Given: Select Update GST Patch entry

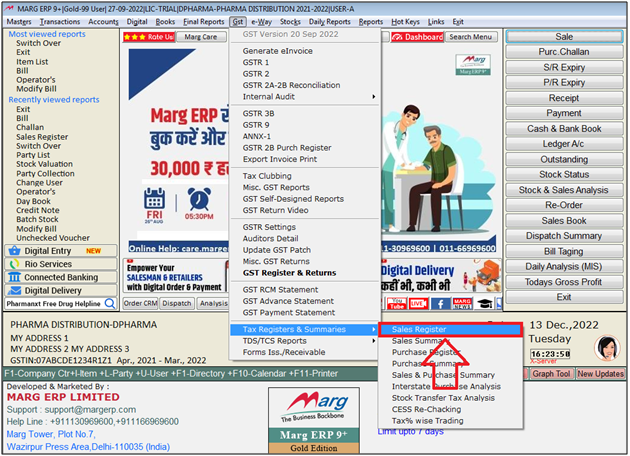Looking at the screenshot, I should (x=276, y=250).
